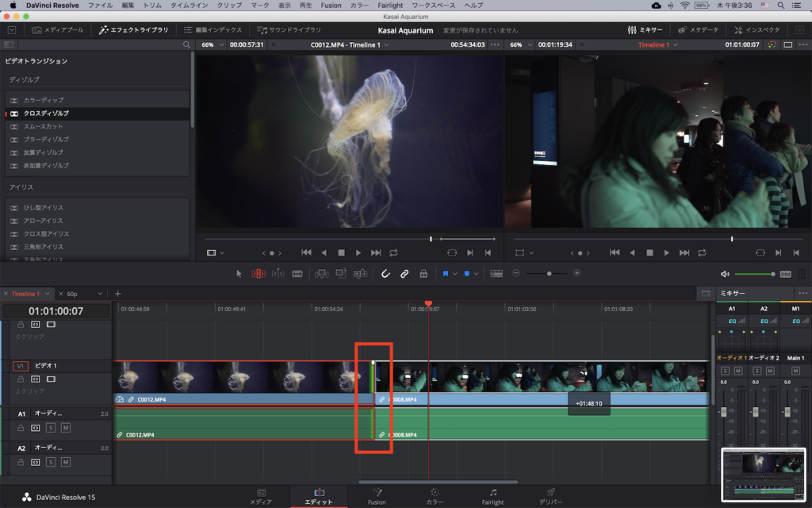Select the arrow selection mode tool

coord(239,273)
